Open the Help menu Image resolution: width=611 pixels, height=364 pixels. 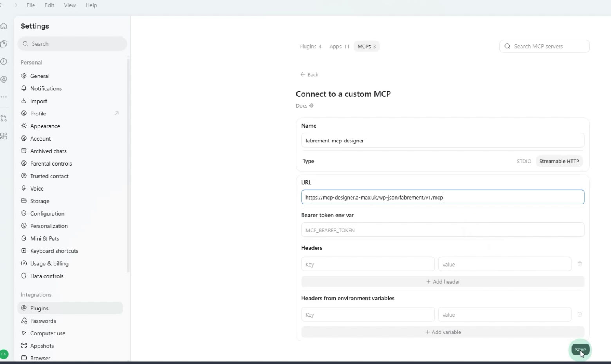91,5
